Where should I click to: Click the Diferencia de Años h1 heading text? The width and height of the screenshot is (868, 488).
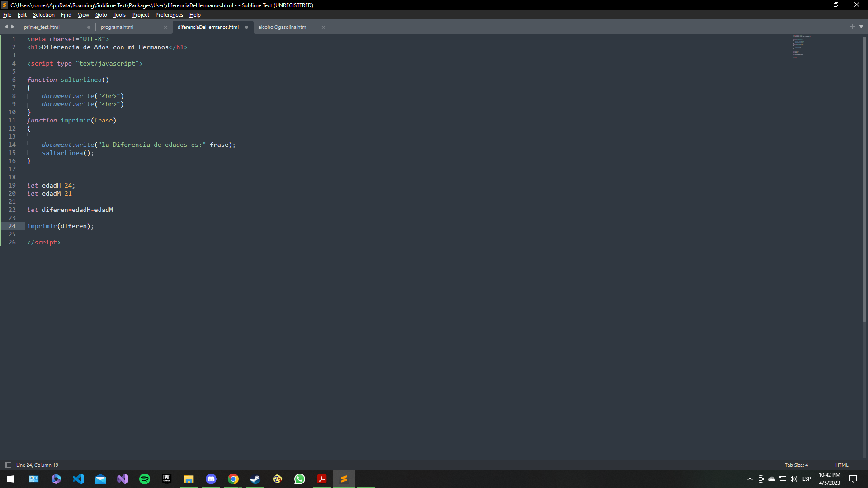(x=105, y=47)
